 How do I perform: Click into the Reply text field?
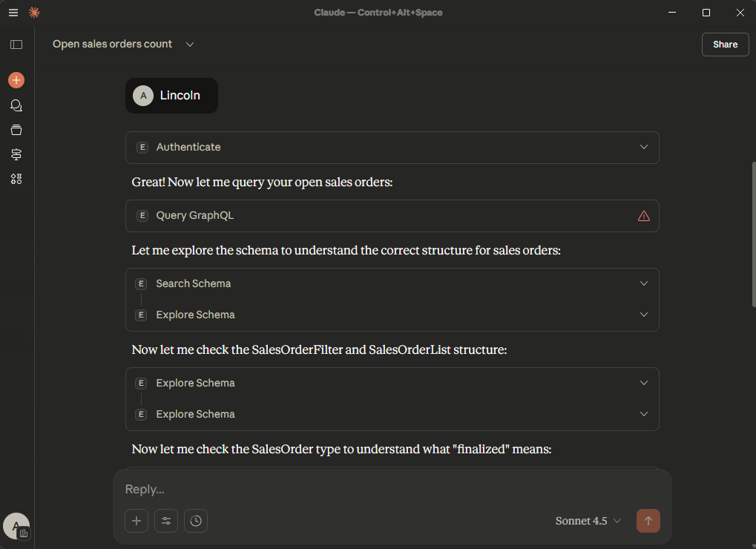pyautogui.click(x=392, y=489)
